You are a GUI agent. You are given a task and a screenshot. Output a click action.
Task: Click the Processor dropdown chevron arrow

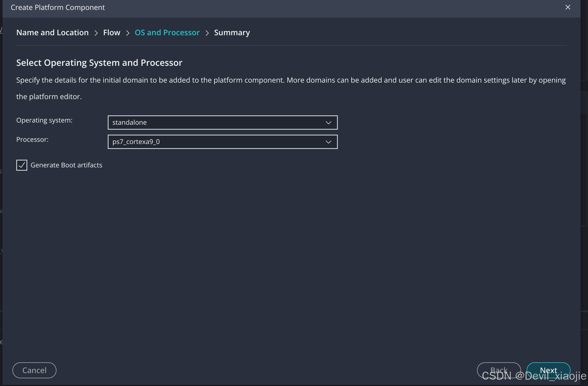(x=328, y=142)
